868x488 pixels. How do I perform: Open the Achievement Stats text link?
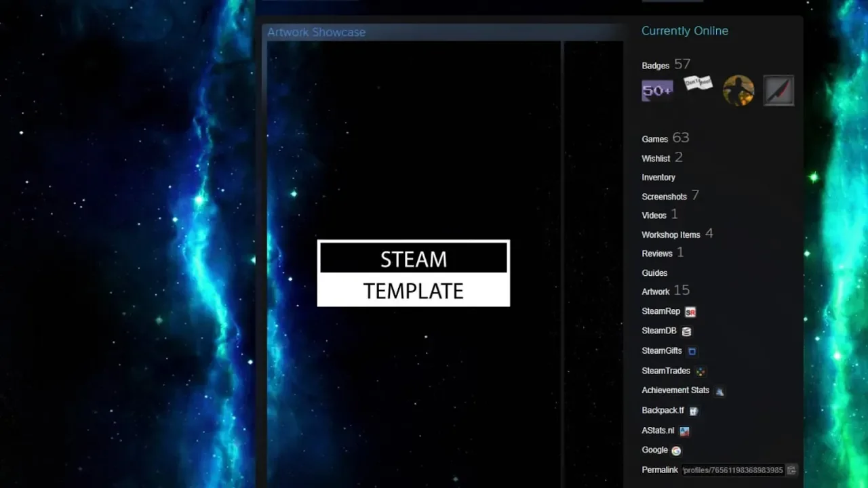tap(675, 390)
